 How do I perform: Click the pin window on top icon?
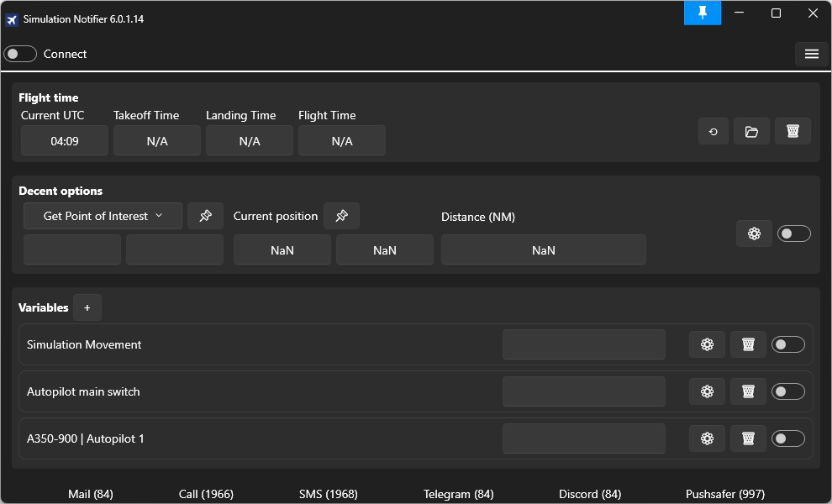click(702, 13)
